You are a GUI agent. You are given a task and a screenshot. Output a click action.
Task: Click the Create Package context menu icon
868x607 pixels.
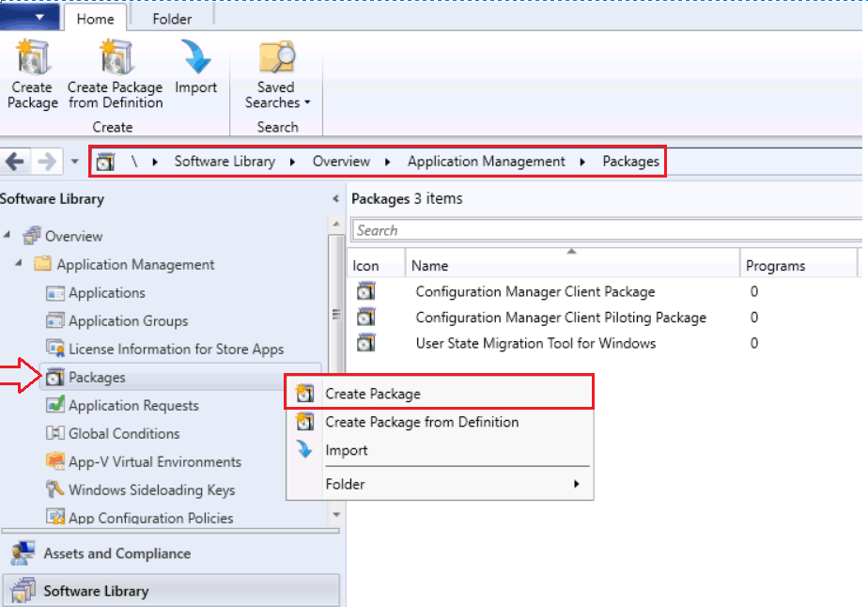(304, 393)
